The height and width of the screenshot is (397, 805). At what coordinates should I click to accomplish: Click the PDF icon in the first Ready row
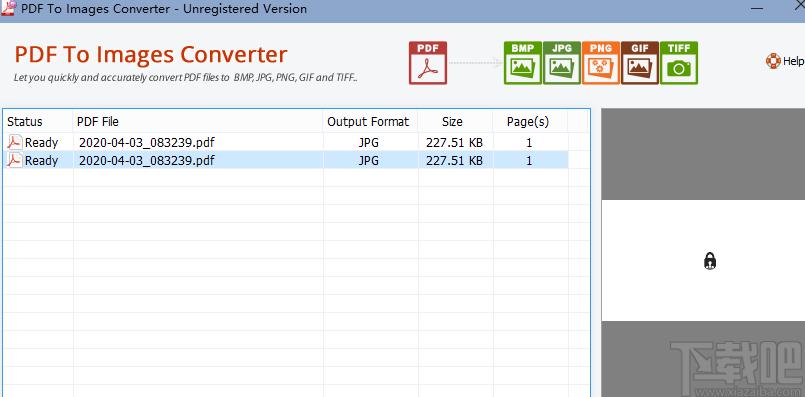[x=14, y=142]
